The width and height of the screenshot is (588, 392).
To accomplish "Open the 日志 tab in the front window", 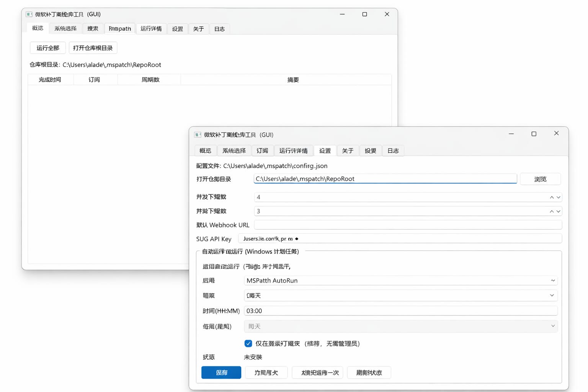I will tap(393, 151).
